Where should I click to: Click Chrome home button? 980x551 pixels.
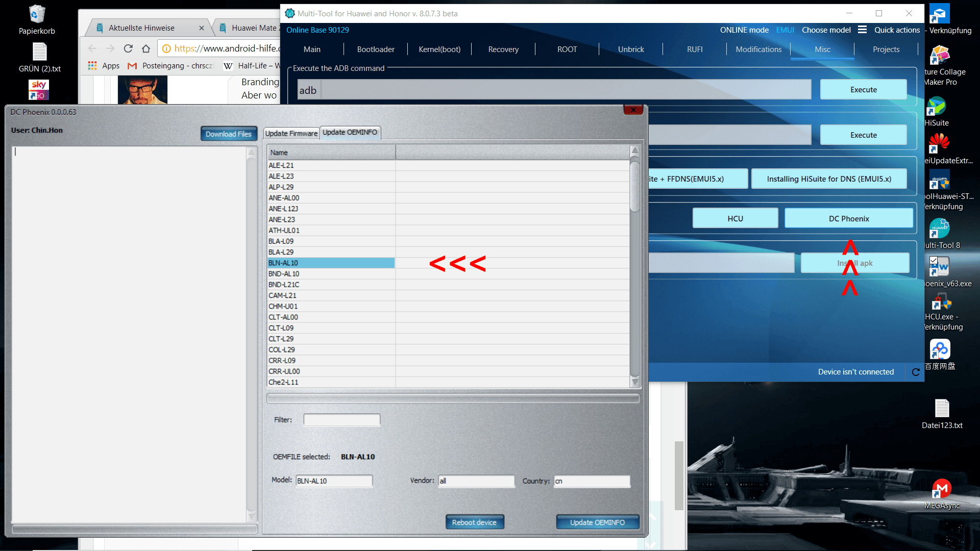(x=146, y=48)
